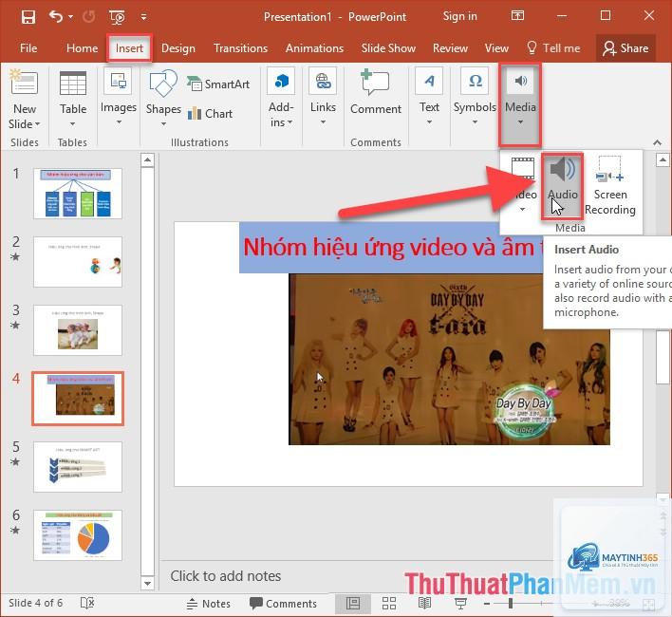Toggle Notes pane in status bar

click(209, 604)
